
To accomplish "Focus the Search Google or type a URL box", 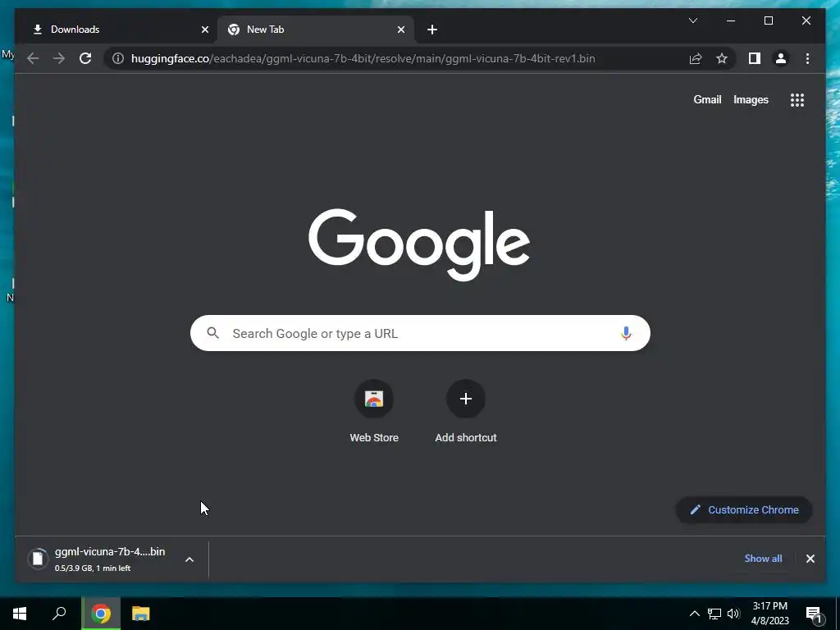I will 420,333.
